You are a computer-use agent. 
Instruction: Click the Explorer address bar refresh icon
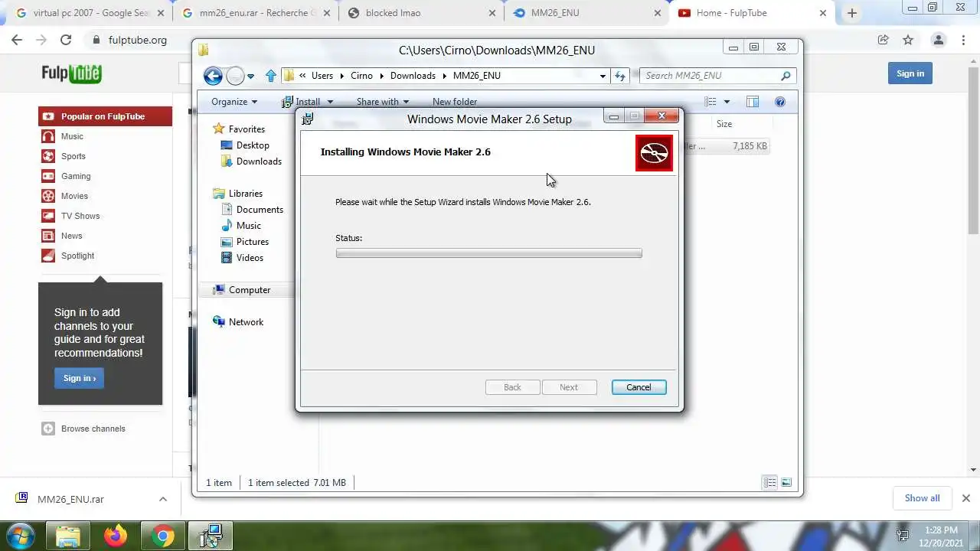pos(620,76)
